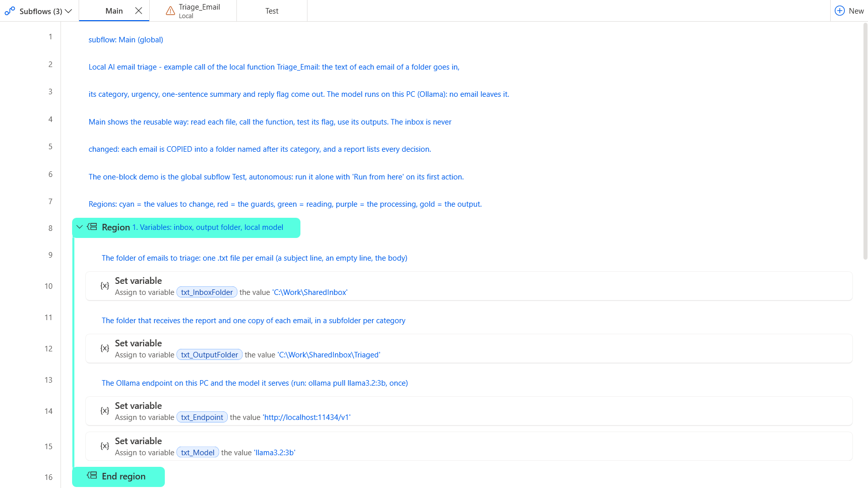Click variable icon of txt_Model action

click(x=105, y=446)
